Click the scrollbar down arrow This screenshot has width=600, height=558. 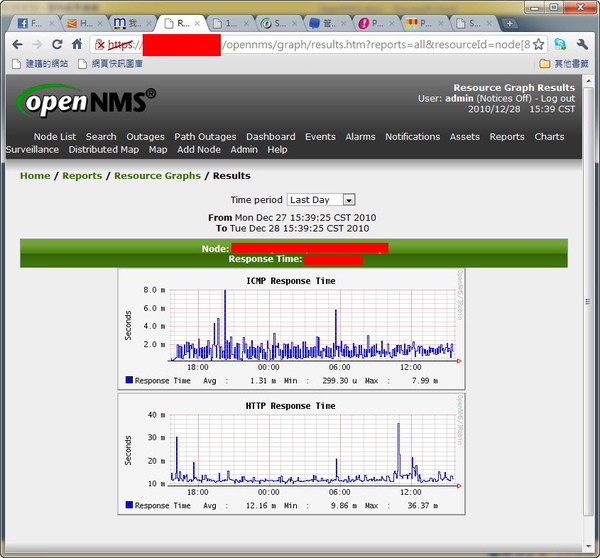coord(588,546)
